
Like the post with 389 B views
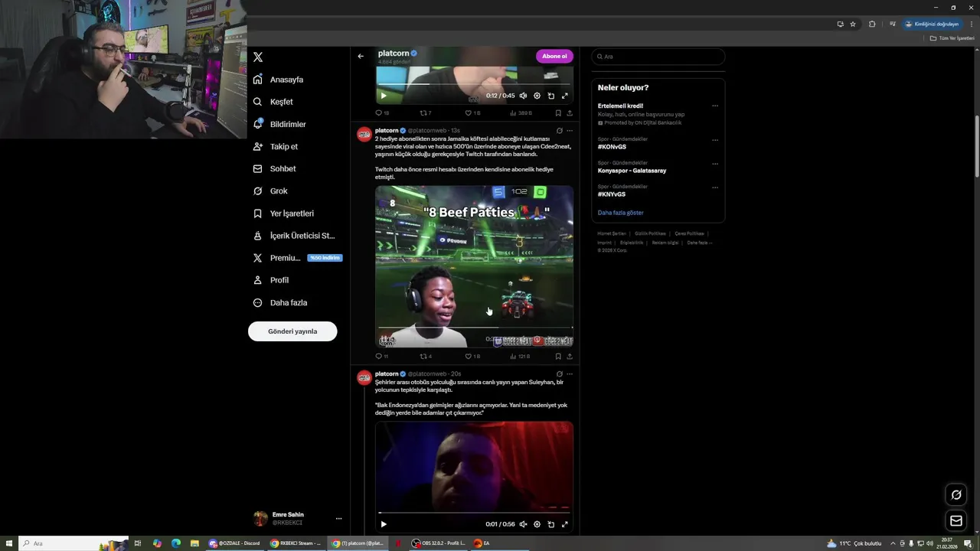coord(472,113)
